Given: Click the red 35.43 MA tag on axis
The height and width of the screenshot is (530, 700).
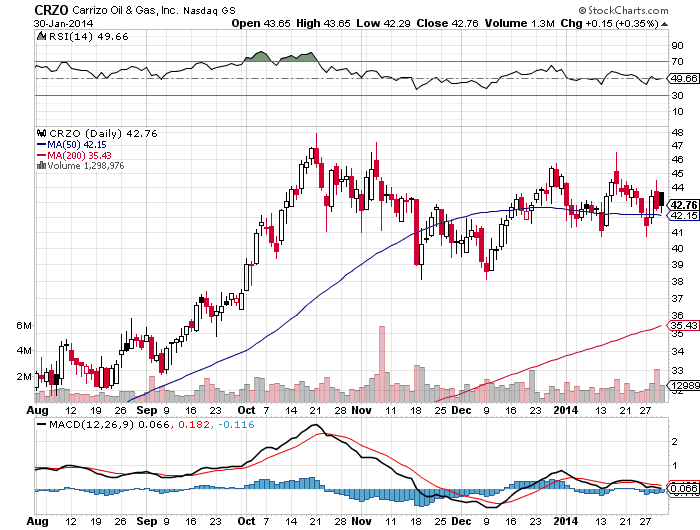Looking at the screenshot, I should click(x=683, y=326).
